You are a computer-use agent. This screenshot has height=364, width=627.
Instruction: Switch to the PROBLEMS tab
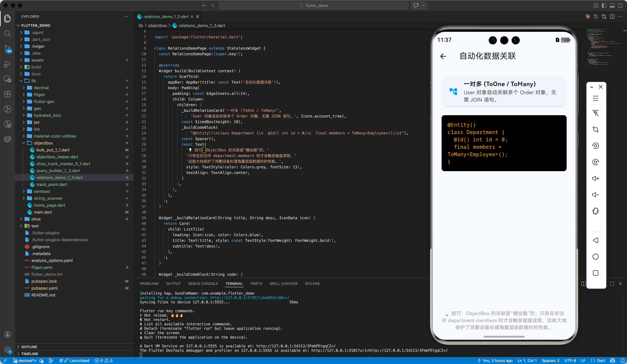[149, 284]
